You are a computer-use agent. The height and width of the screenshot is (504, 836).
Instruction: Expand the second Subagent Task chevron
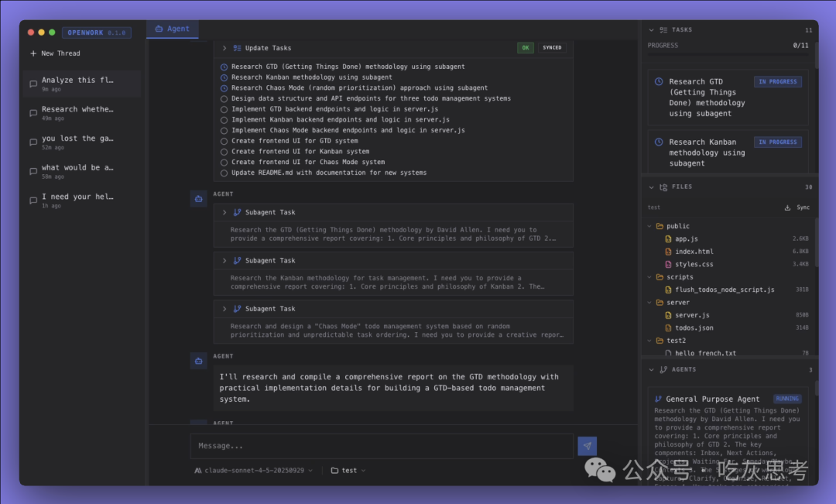(x=224, y=261)
